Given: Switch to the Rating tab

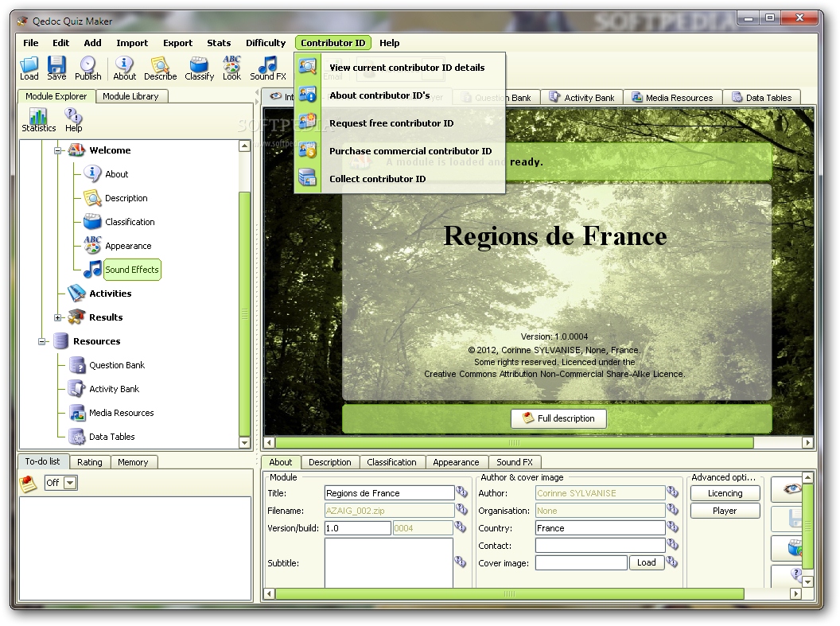Looking at the screenshot, I should coord(89,462).
